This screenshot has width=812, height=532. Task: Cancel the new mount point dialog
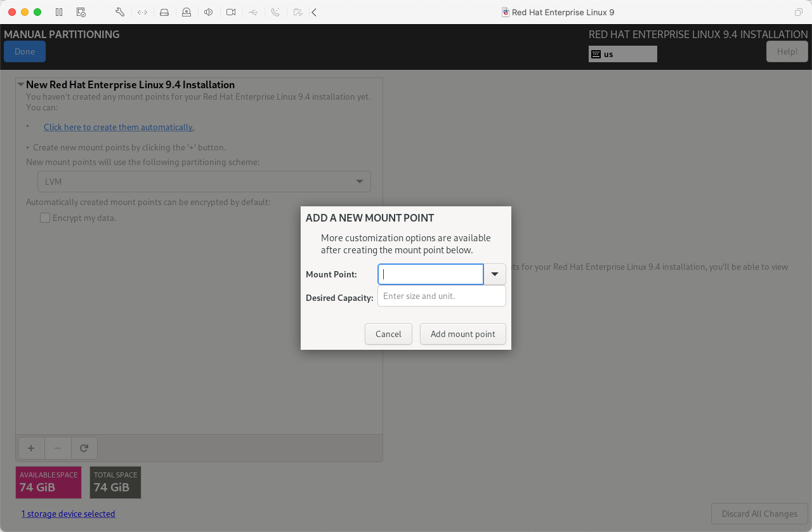point(388,334)
